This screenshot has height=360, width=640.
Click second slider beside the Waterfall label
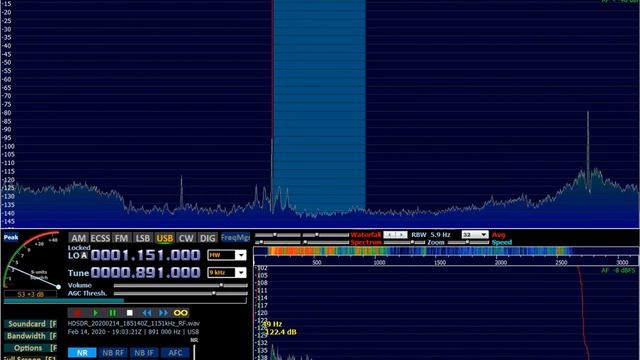[x=326, y=235]
